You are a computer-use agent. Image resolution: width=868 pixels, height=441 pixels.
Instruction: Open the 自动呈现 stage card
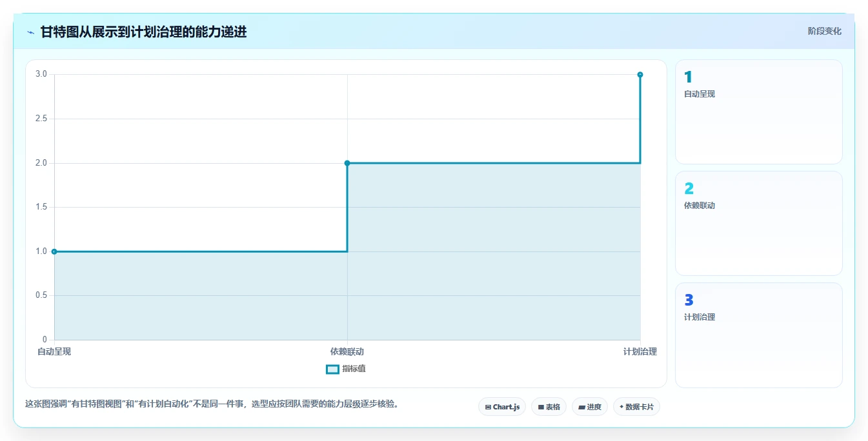759,112
